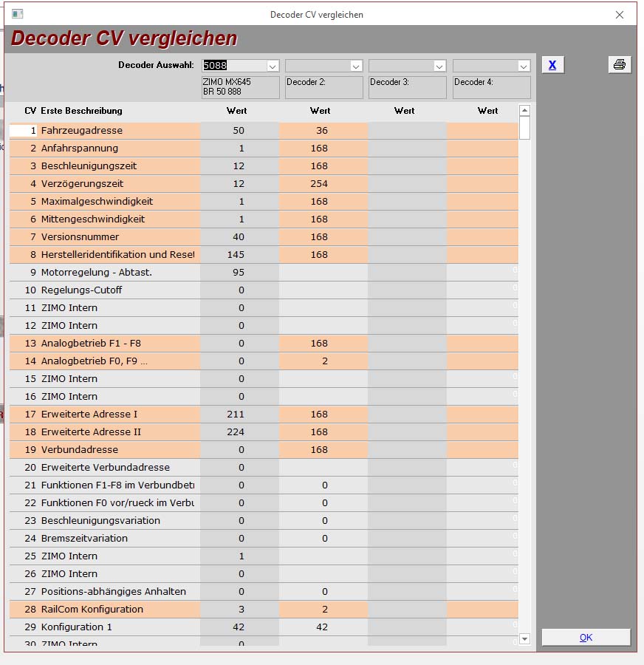The image size is (644, 665).
Task: Select the ZIMO Intern row for CV 25
Action: 264,556
